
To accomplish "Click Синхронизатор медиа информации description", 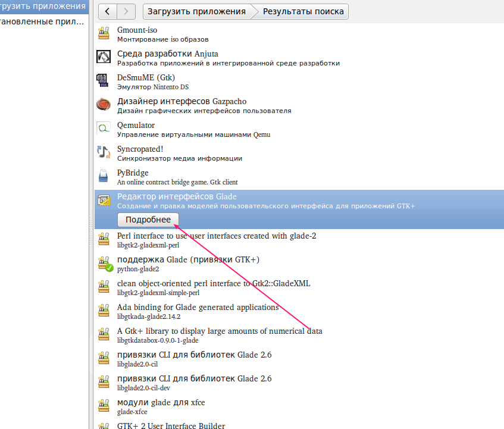I will coord(180,158).
